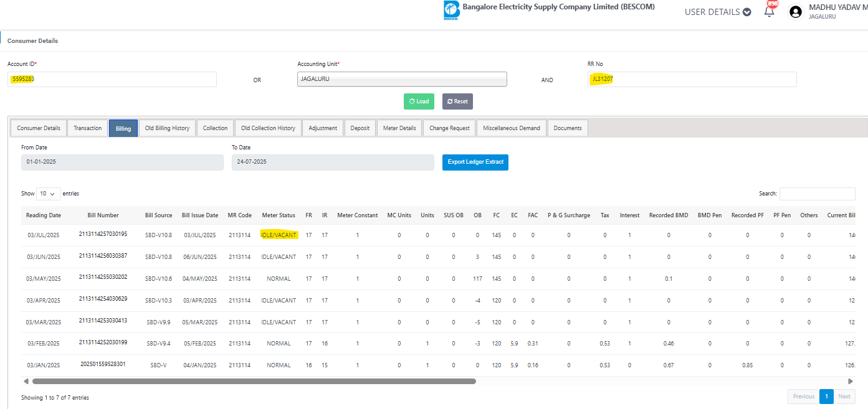Viewport: 868px width, 409px height.
Task: Sort by the Meter Constant column header
Action: 358,215
